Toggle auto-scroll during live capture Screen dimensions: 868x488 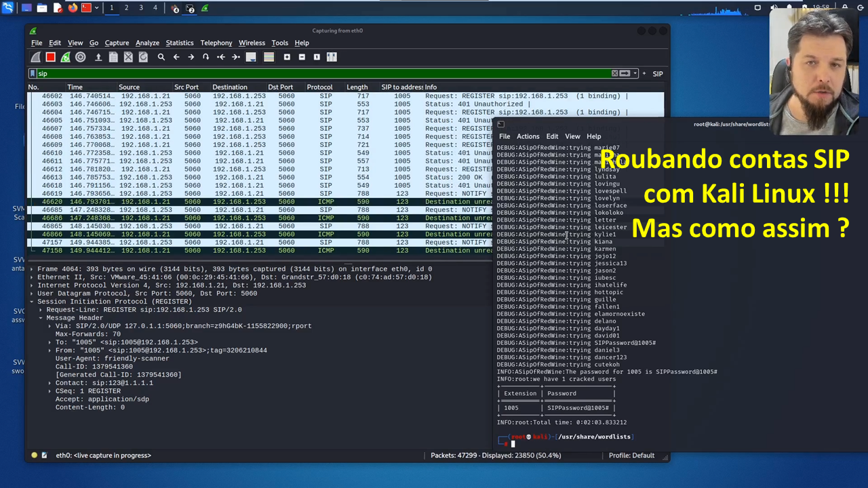click(x=251, y=57)
